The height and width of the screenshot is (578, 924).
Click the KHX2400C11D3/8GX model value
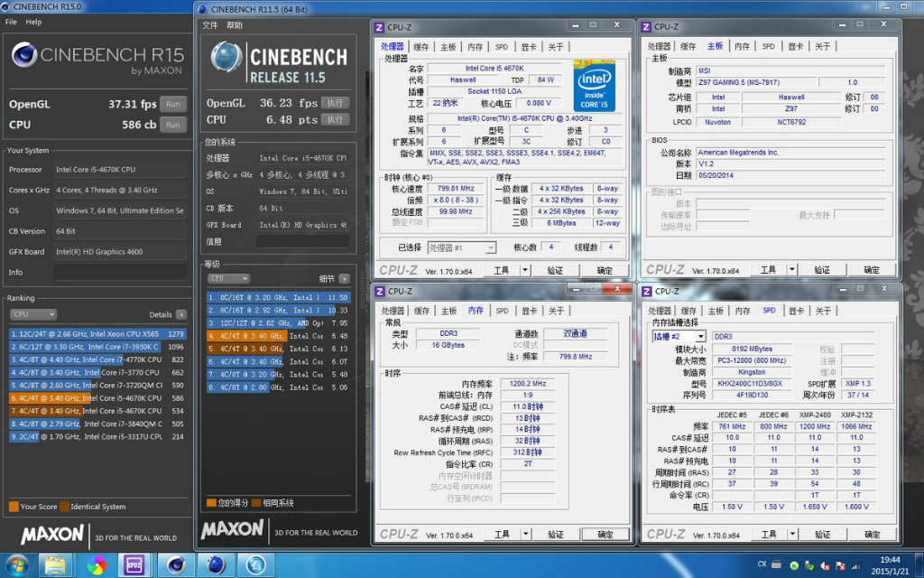pos(752,384)
